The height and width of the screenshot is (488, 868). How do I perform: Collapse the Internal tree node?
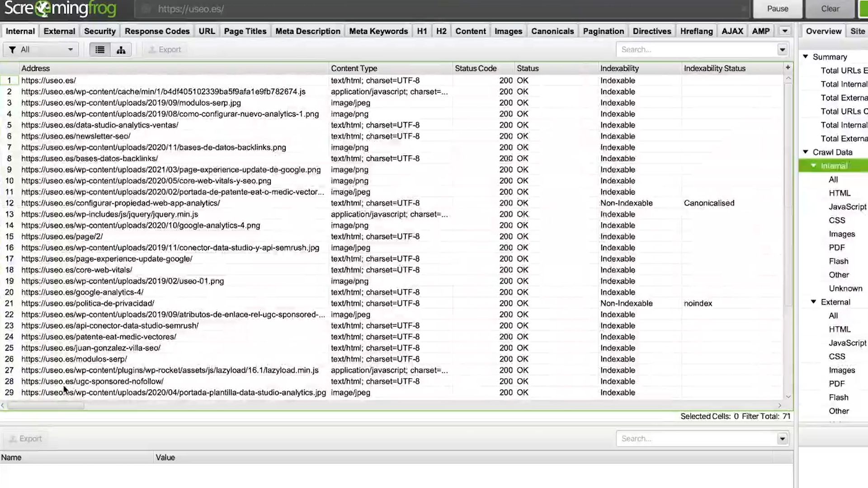click(813, 166)
